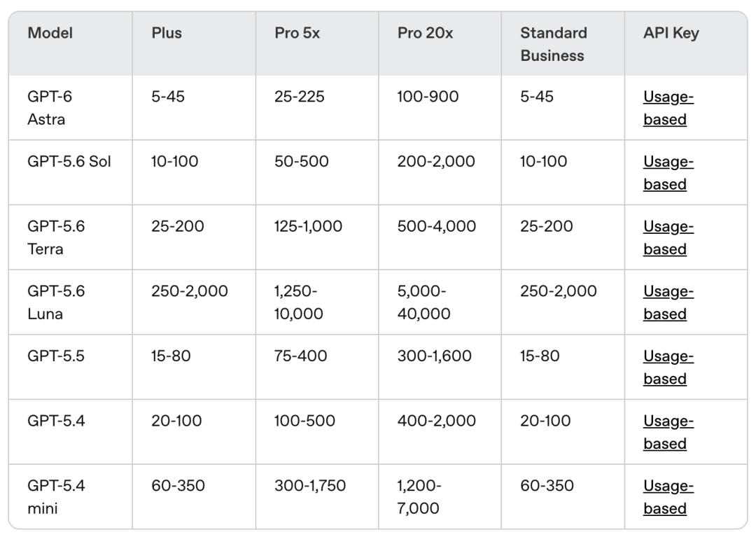The width and height of the screenshot is (756, 537).
Task: Open Usage-based link for GPT-5.6 Luna
Action: pyautogui.click(x=668, y=302)
